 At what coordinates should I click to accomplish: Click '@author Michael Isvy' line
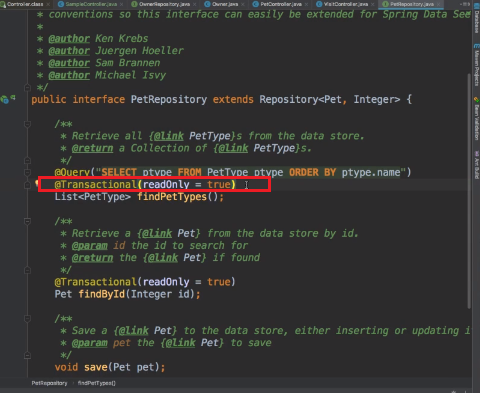point(107,75)
